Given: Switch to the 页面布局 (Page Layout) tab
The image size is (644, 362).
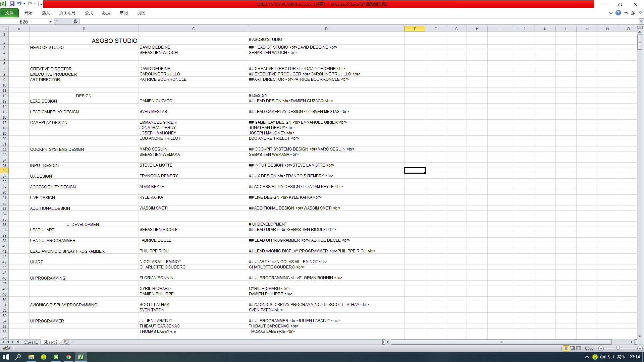Looking at the screenshot, I should coord(67,13).
